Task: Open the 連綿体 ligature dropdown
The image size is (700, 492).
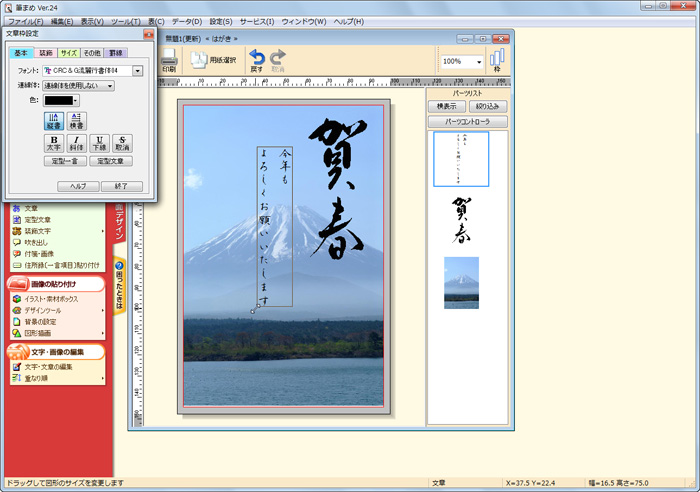Action: pyautogui.click(x=109, y=86)
